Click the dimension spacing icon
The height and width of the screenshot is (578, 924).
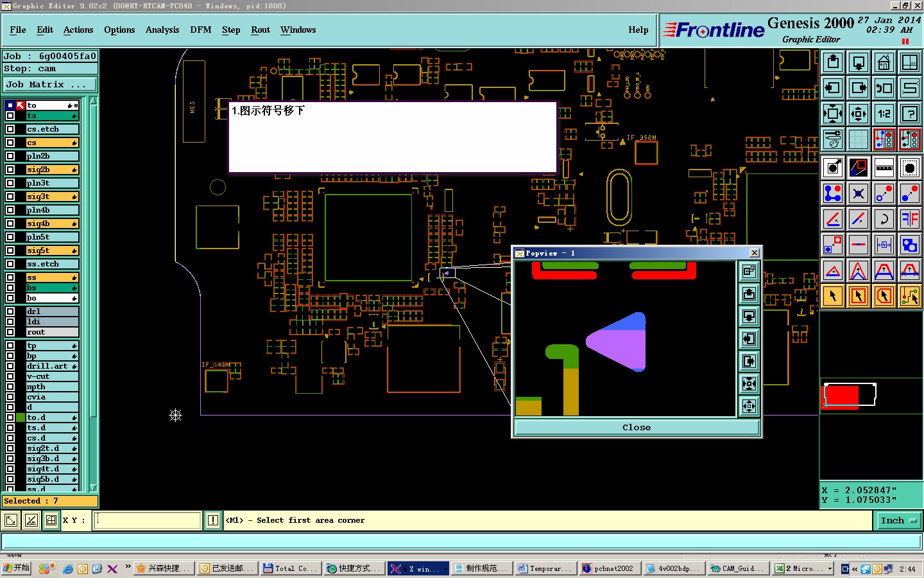click(x=884, y=245)
